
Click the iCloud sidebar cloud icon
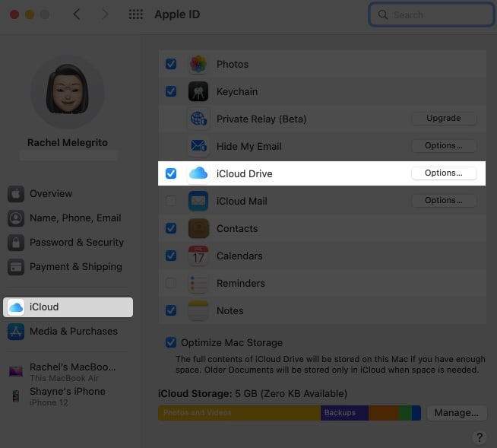click(x=16, y=307)
